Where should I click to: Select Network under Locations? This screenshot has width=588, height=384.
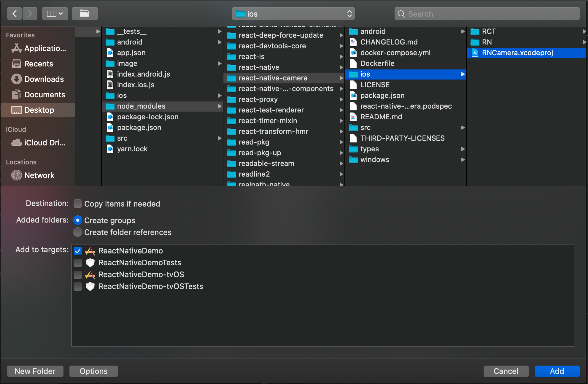pos(39,175)
